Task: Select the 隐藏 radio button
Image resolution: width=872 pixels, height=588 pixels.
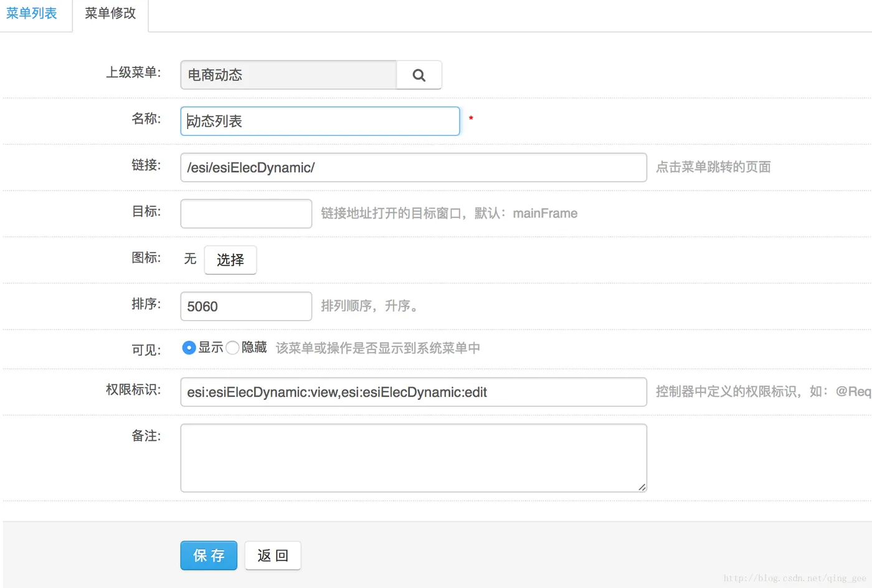Action: point(232,348)
